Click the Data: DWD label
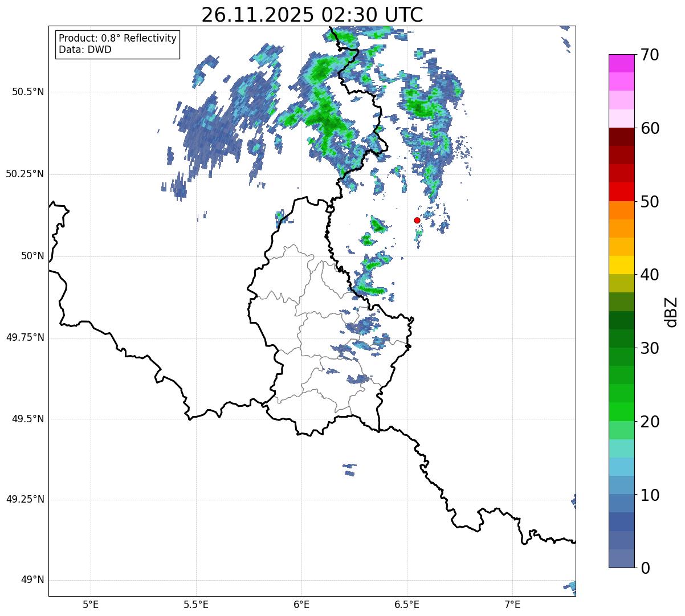Image resolution: width=685 pixels, height=616 pixels. click(x=85, y=50)
